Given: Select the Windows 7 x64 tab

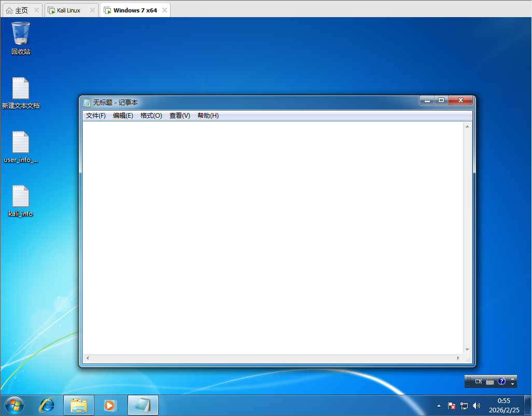Looking at the screenshot, I should (x=135, y=10).
